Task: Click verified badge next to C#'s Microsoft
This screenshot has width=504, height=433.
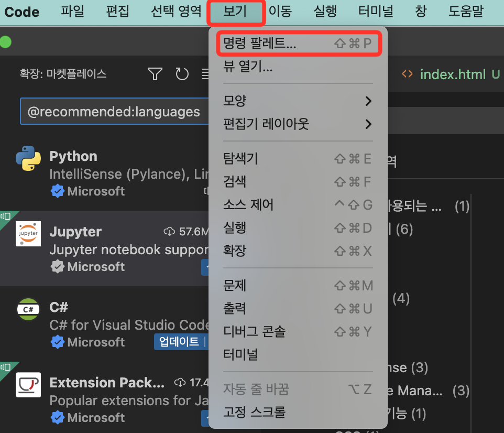Action: 58,342
